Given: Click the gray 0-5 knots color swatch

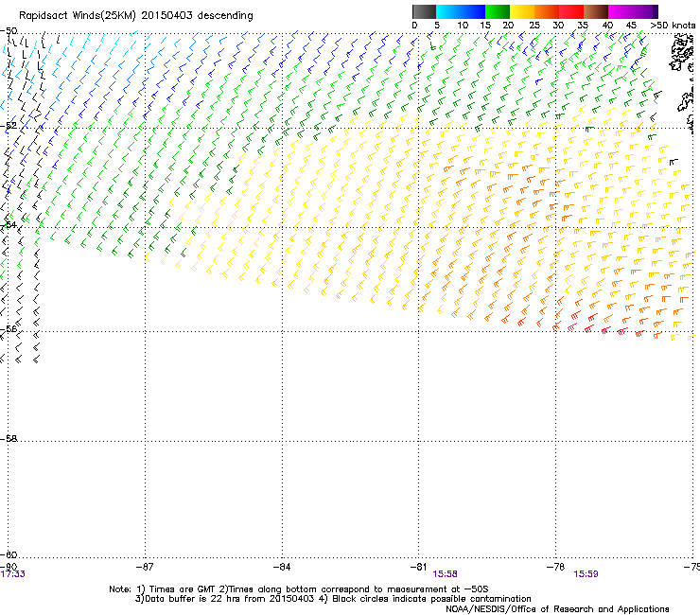Looking at the screenshot, I should pyautogui.click(x=424, y=11).
